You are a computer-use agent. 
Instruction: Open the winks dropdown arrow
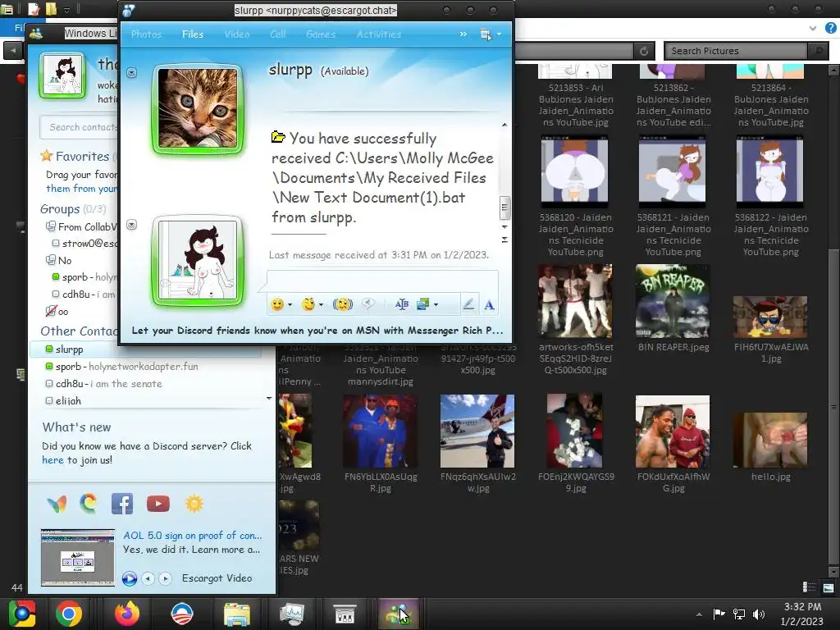[x=321, y=305]
